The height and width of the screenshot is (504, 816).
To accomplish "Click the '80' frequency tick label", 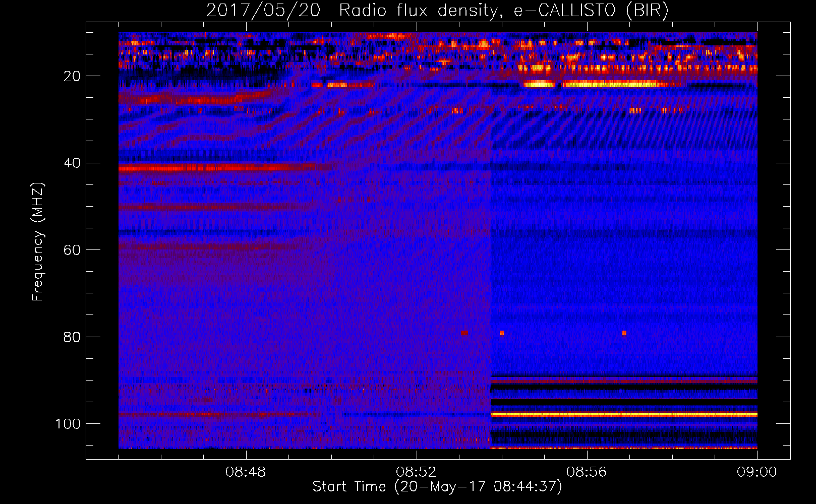I will (x=72, y=337).
